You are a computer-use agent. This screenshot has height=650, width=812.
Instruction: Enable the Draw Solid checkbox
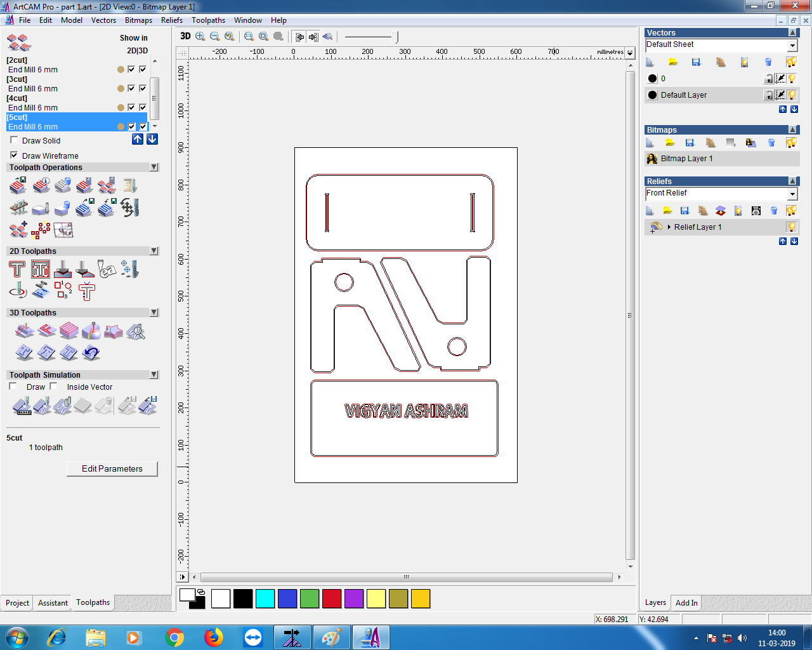(14, 140)
